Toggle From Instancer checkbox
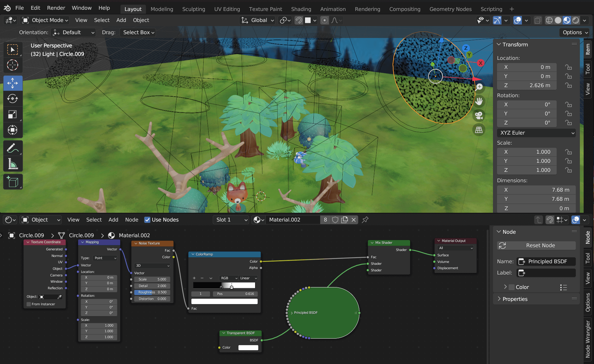Screen dimensions: 594x364 coord(29,304)
